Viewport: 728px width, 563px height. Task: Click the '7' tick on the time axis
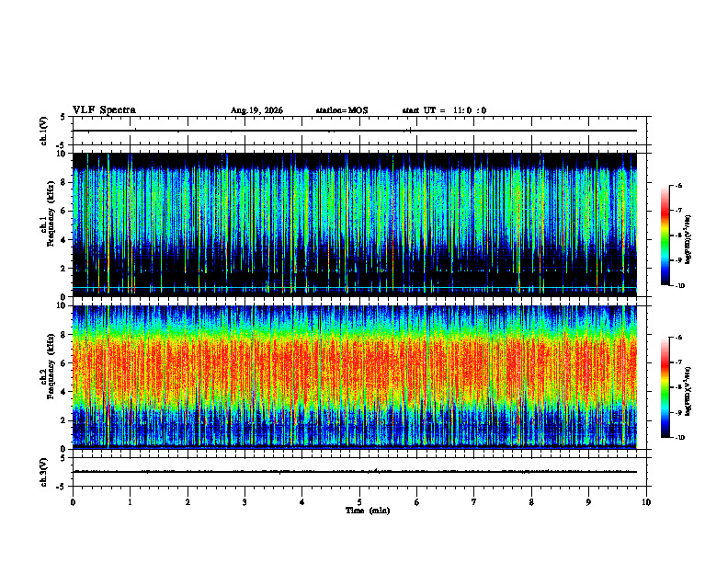pyautogui.click(x=473, y=502)
